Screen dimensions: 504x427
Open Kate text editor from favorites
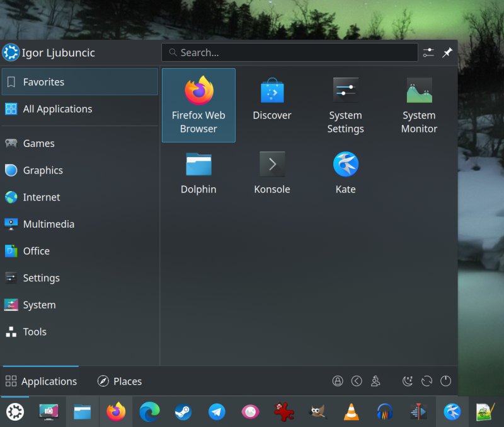click(x=345, y=172)
